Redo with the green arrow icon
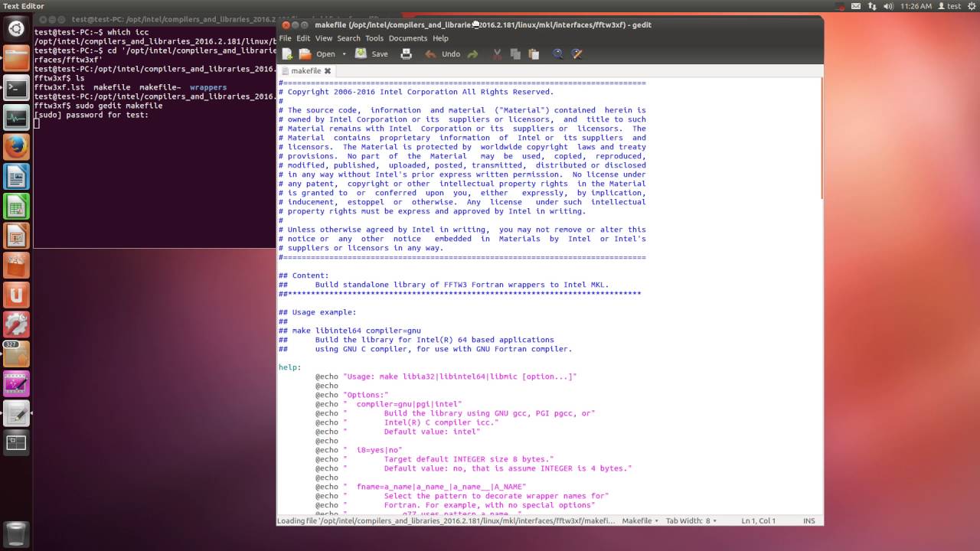 click(x=472, y=54)
